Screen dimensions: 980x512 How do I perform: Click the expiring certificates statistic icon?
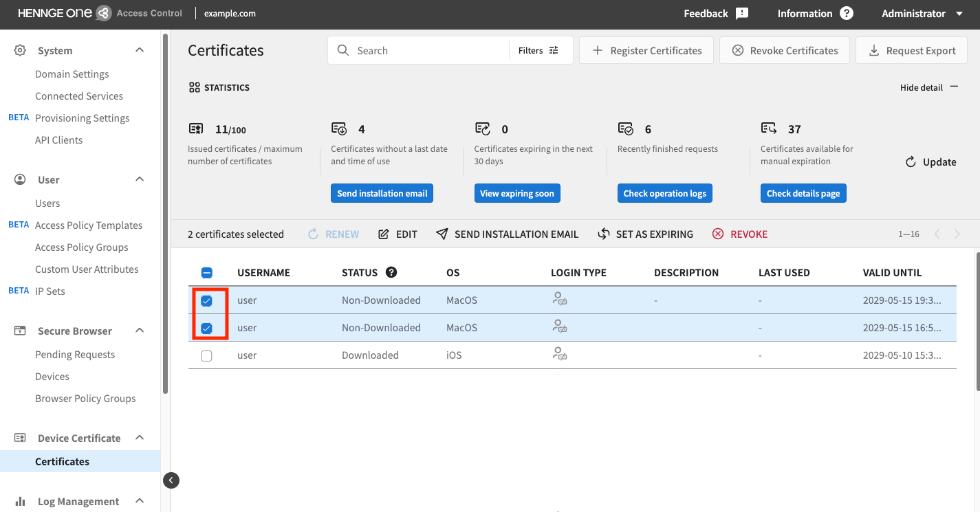click(x=482, y=129)
